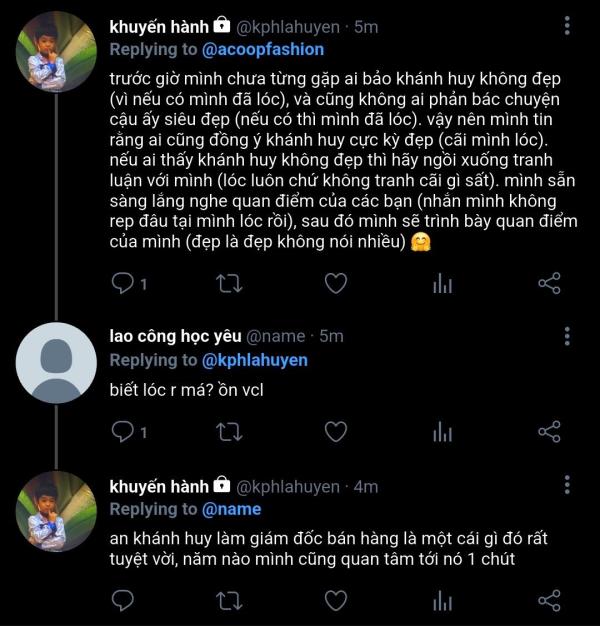The height and width of the screenshot is (626, 600).
Task: Open more options for last khuyến hành tweet
Action: coord(567,485)
